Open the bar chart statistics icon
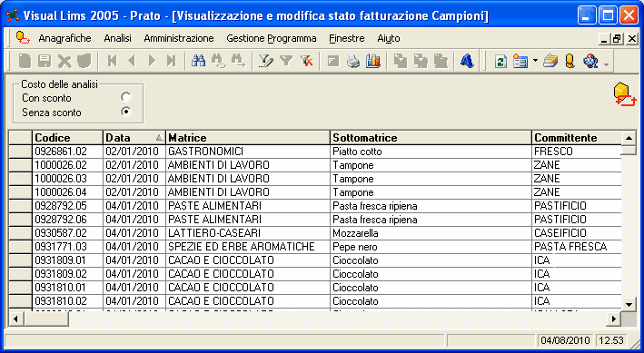 pyautogui.click(x=373, y=61)
